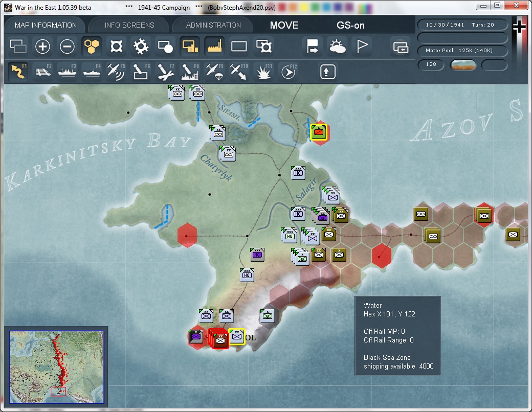Viewport: 532px width, 412px height.
Task: Zoom in the map with plus icon
Action: 42,47
